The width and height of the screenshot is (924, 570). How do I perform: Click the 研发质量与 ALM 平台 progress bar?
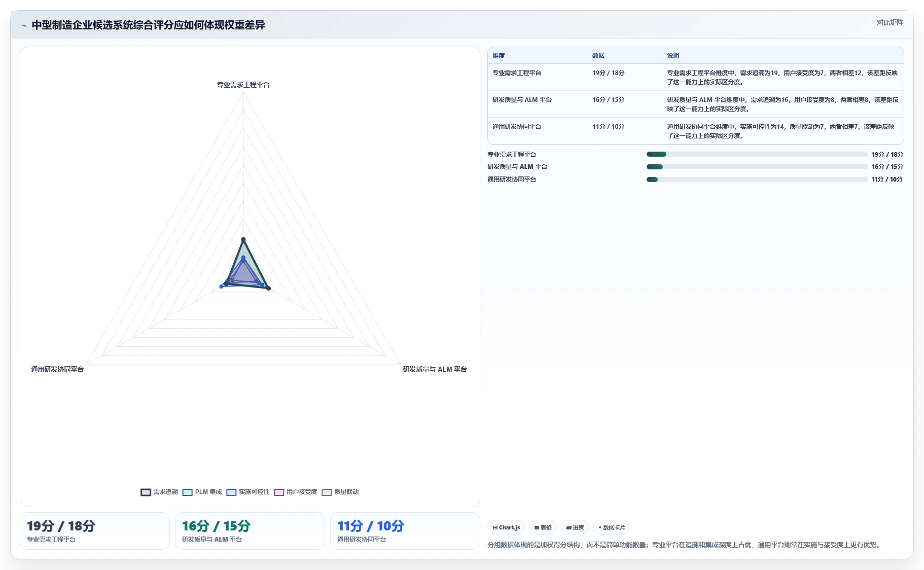pos(757,167)
